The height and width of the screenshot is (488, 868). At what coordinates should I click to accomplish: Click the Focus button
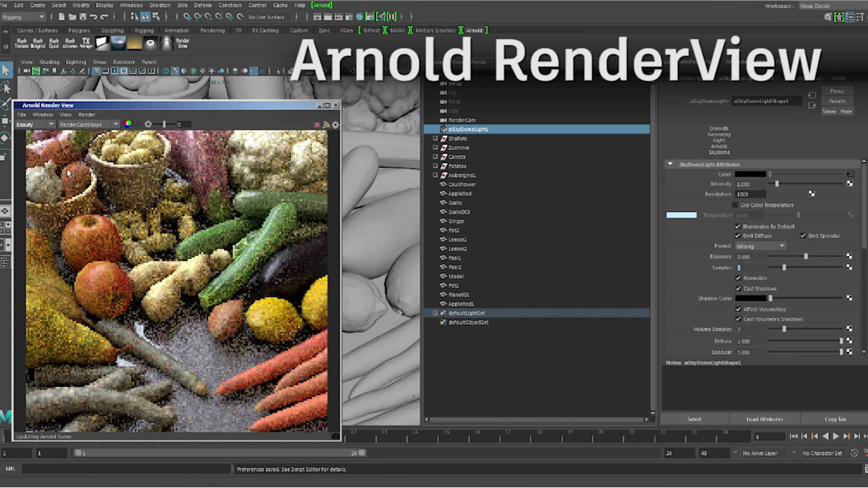[x=837, y=91]
